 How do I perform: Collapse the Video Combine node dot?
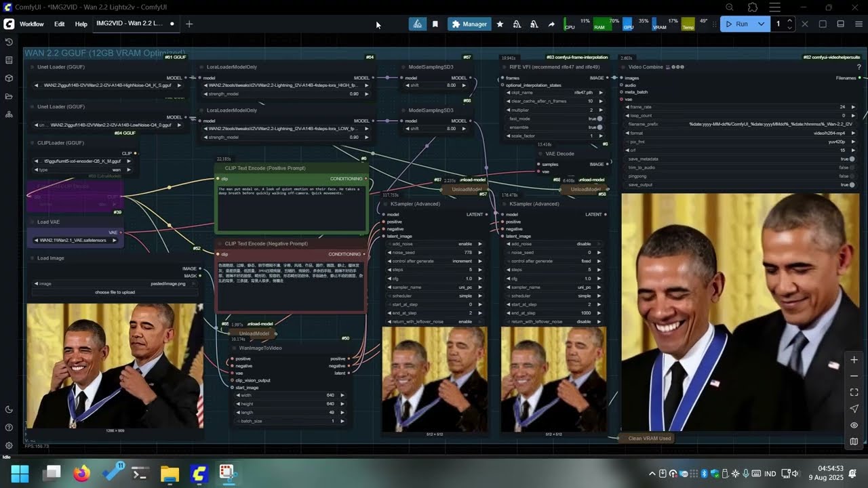click(x=623, y=67)
